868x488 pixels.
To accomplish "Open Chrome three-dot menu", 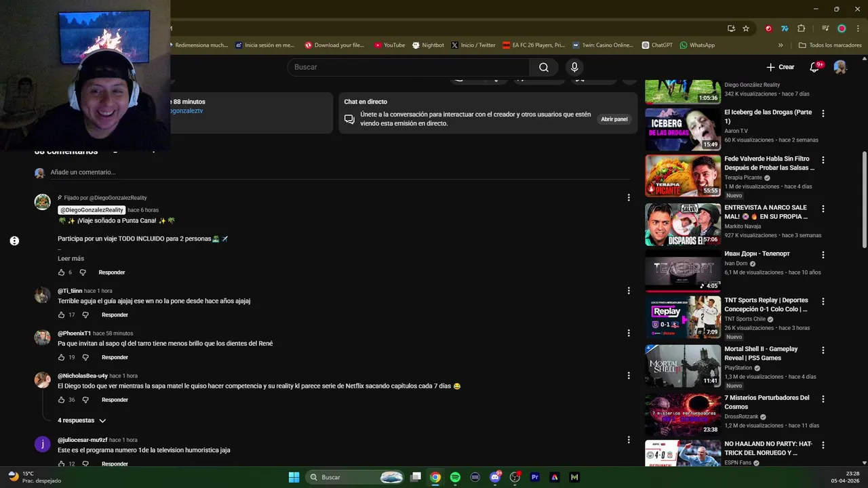I will pyautogui.click(x=858, y=28).
